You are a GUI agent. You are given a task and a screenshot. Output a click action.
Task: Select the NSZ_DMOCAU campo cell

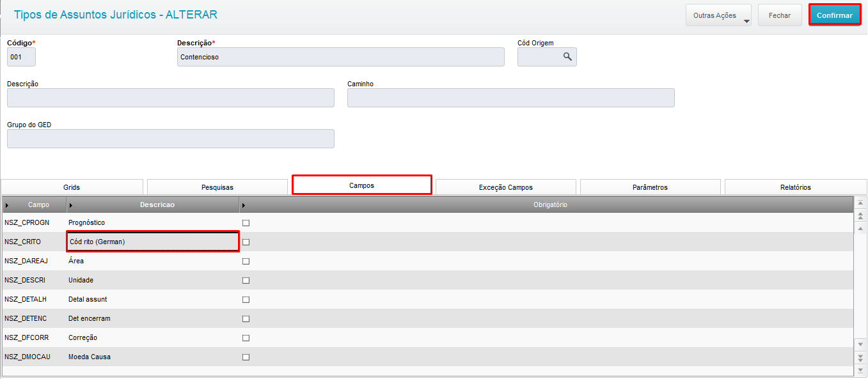[x=34, y=357]
